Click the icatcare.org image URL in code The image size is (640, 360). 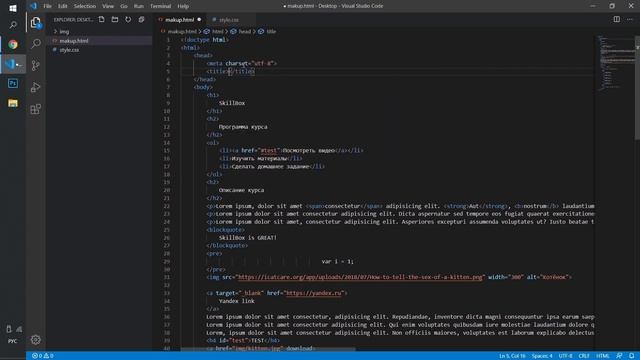[360, 277]
